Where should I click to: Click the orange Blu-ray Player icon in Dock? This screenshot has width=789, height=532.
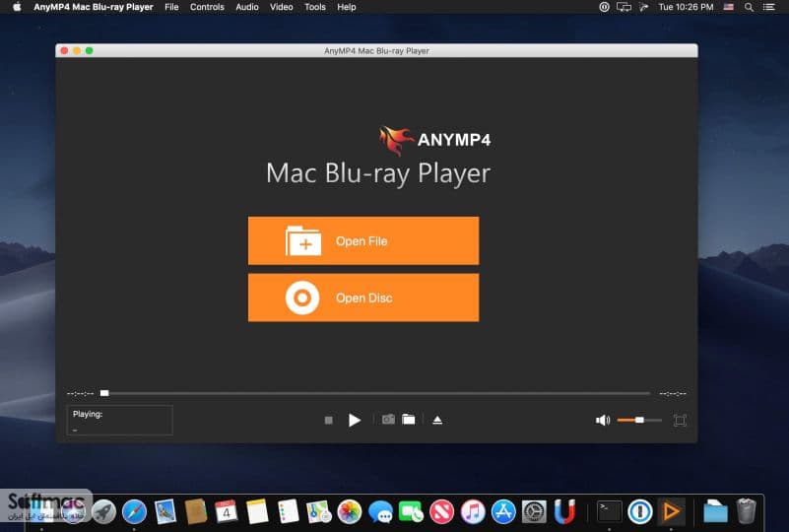[671, 512]
